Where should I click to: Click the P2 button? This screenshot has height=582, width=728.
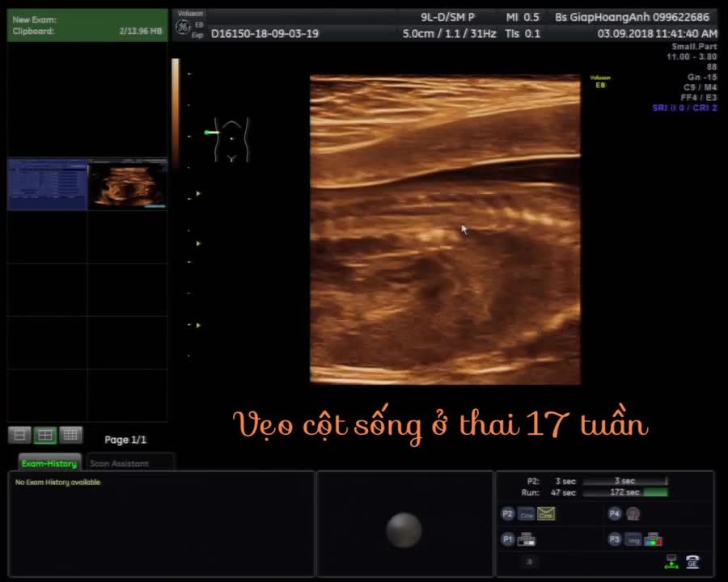[x=507, y=514]
